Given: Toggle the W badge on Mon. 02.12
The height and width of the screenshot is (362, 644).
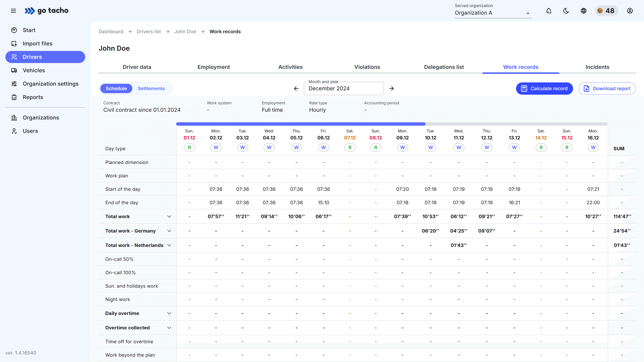Looking at the screenshot, I should 216,147.
